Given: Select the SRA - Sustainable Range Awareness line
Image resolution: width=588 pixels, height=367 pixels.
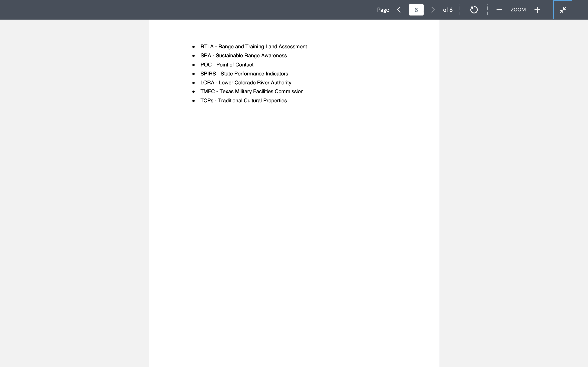Looking at the screenshot, I should tap(243, 56).
